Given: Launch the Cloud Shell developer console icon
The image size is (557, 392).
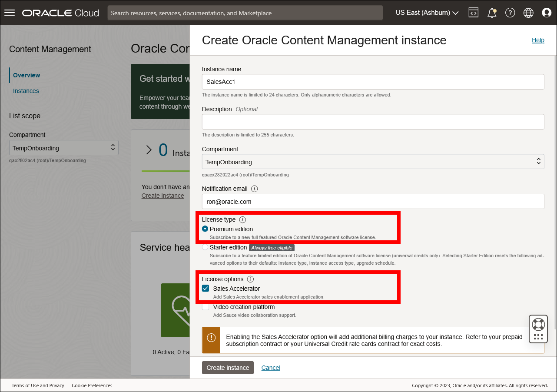Looking at the screenshot, I should point(473,13).
